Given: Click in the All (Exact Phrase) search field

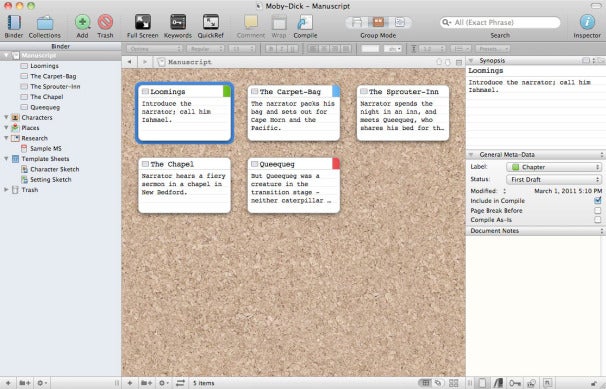Looking at the screenshot, I should pyautogui.click(x=500, y=22).
